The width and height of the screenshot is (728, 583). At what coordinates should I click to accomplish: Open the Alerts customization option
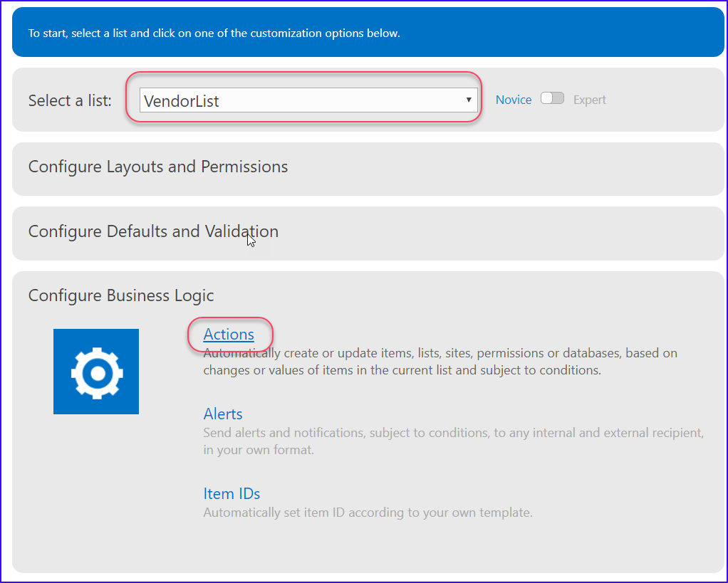223,413
